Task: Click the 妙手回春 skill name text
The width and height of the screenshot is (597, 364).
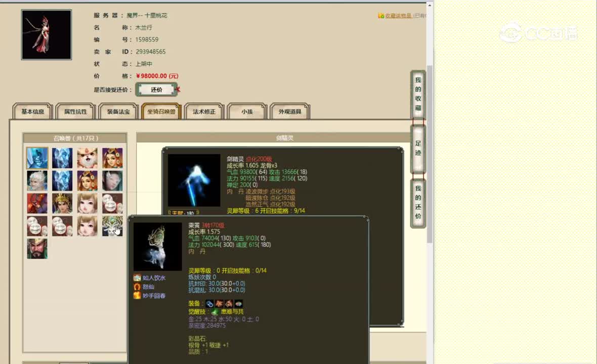Action: click(154, 296)
